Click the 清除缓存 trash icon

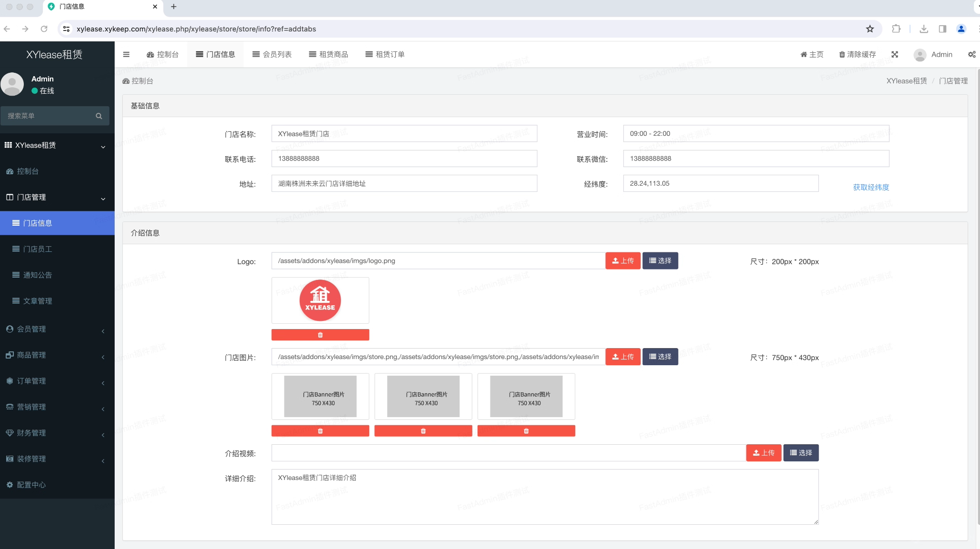click(842, 54)
